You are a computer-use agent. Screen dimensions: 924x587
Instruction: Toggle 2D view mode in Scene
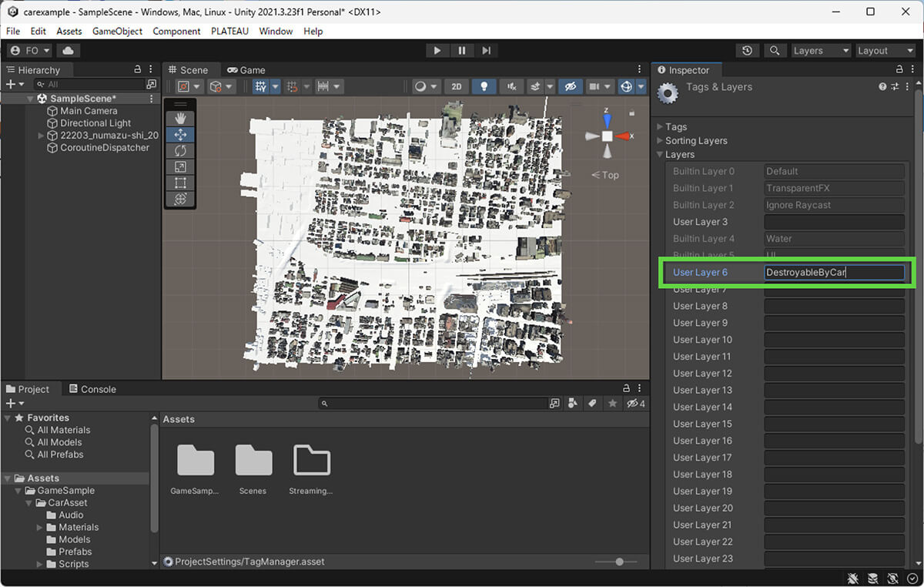coord(456,87)
